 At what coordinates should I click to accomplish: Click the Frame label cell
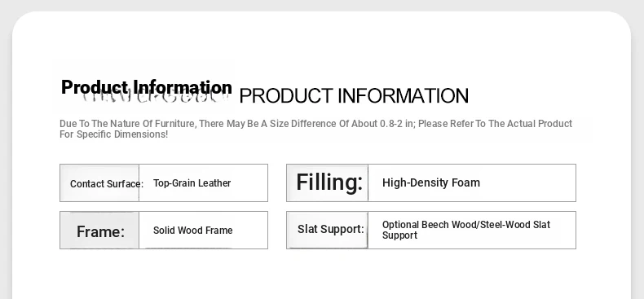(99, 230)
